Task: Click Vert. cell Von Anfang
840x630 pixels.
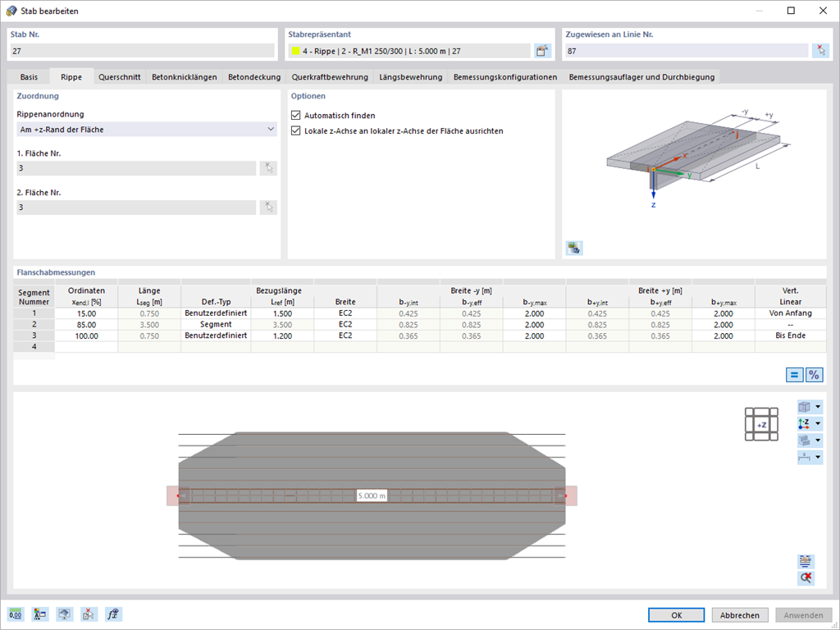Action: click(790, 313)
